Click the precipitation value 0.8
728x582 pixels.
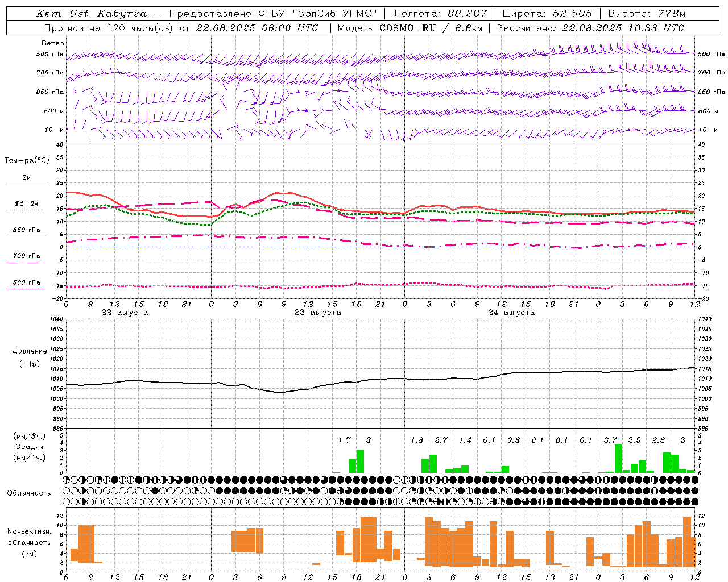[514, 440]
